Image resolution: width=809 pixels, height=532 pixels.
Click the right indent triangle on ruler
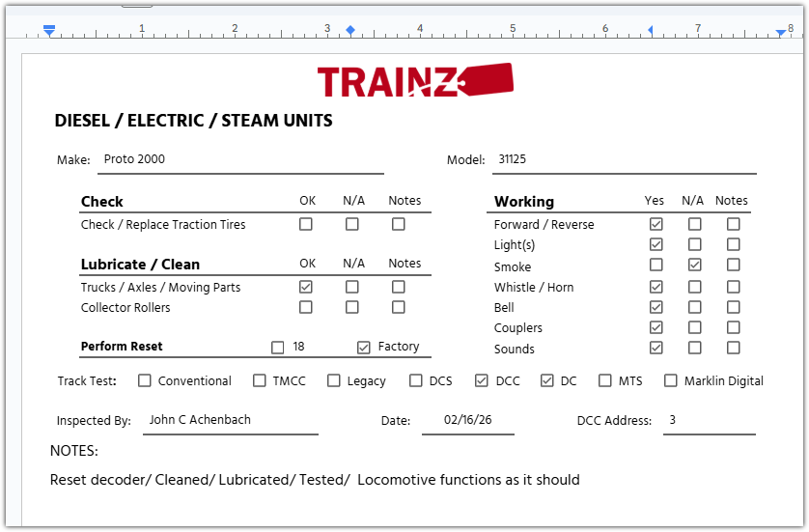(781, 32)
